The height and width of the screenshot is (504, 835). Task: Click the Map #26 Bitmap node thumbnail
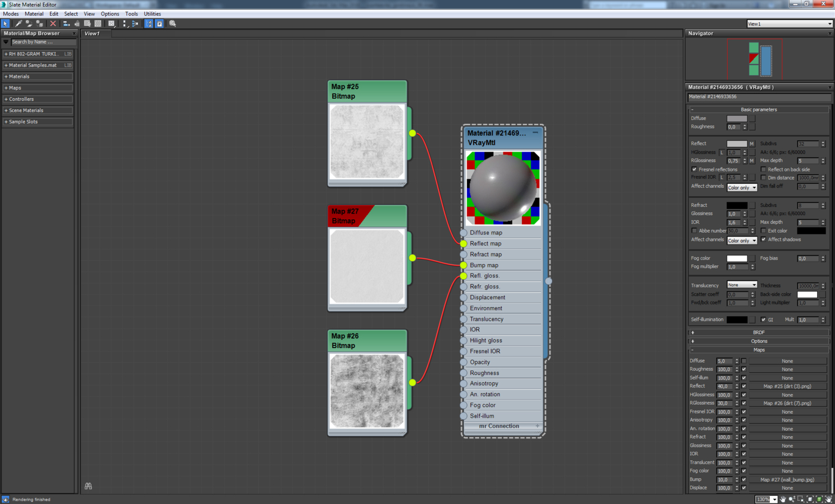pos(367,391)
